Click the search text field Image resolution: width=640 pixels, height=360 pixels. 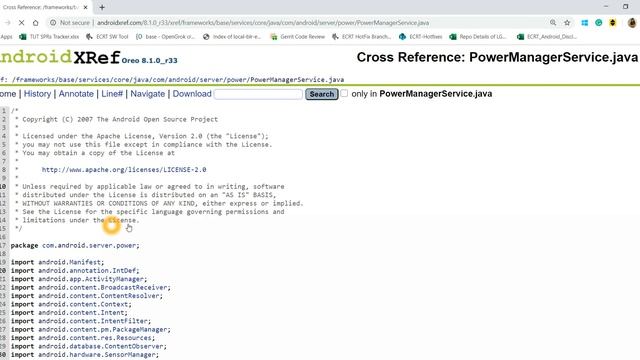[258, 94]
